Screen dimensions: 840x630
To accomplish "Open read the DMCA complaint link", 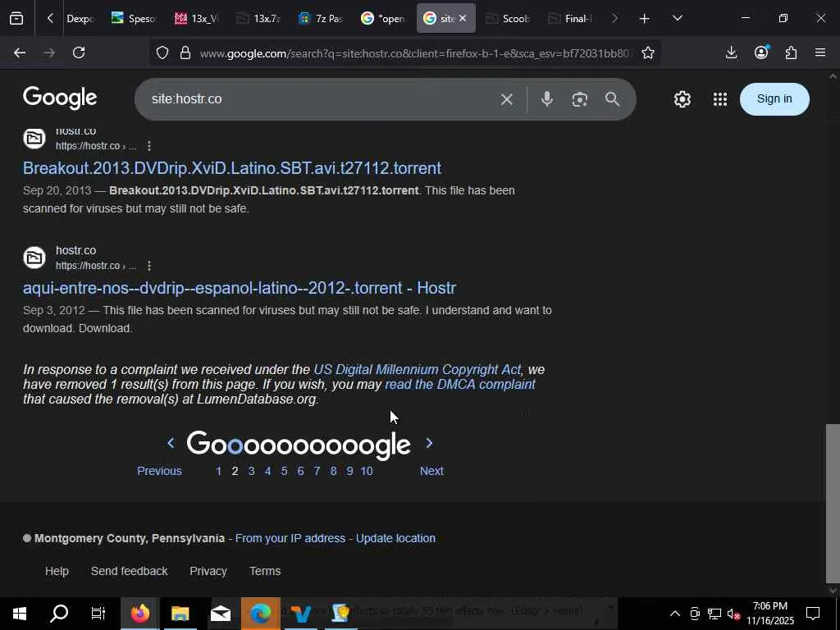I will (x=460, y=384).
